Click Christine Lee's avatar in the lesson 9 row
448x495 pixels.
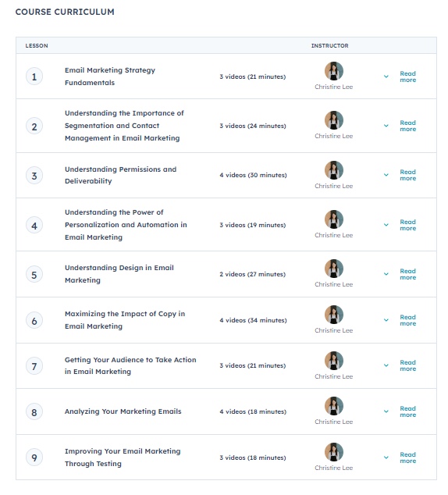click(x=334, y=452)
